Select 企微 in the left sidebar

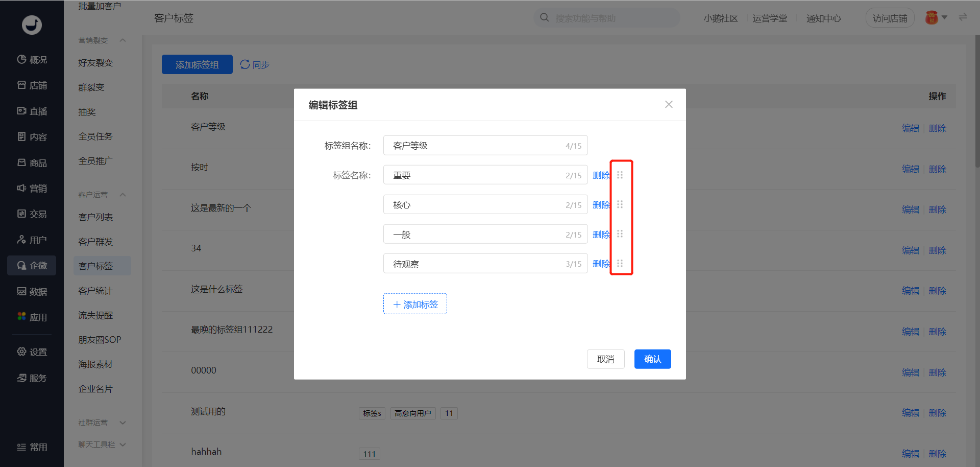[x=32, y=265]
